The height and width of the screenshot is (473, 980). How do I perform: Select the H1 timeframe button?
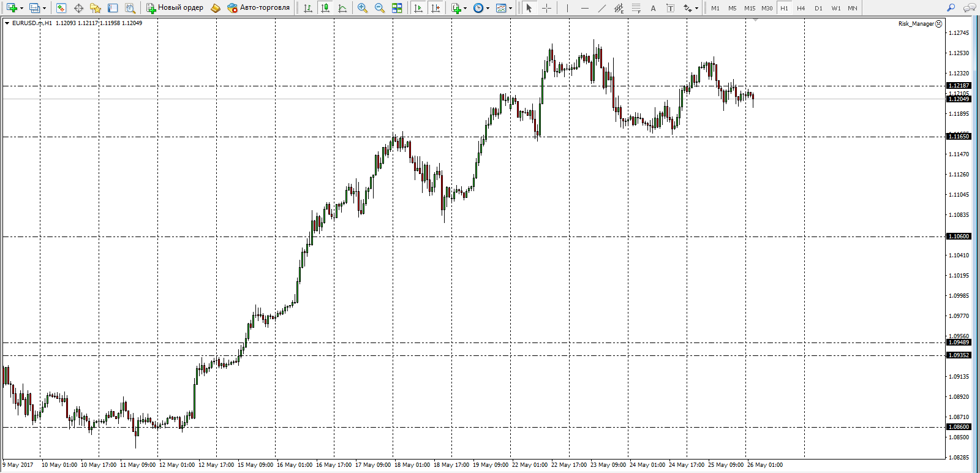coord(784,8)
